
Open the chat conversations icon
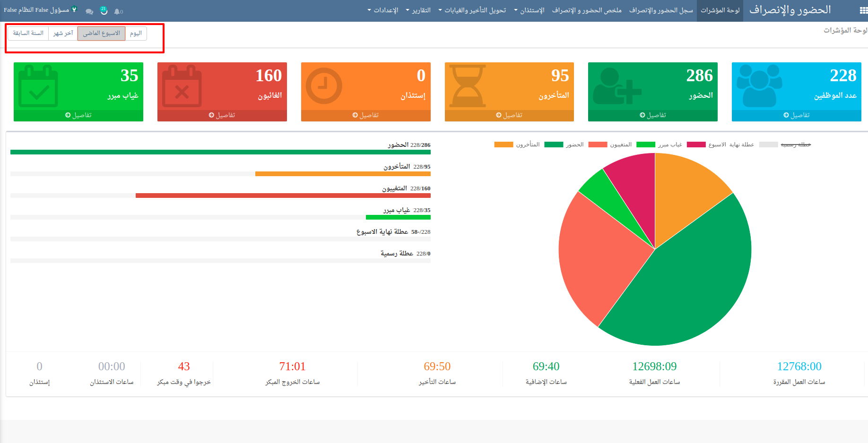pos(89,11)
